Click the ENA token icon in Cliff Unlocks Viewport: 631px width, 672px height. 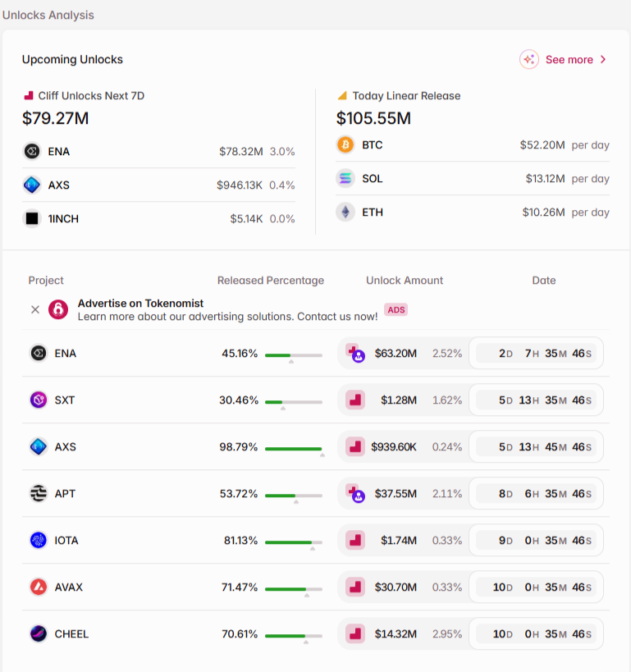[x=32, y=151]
